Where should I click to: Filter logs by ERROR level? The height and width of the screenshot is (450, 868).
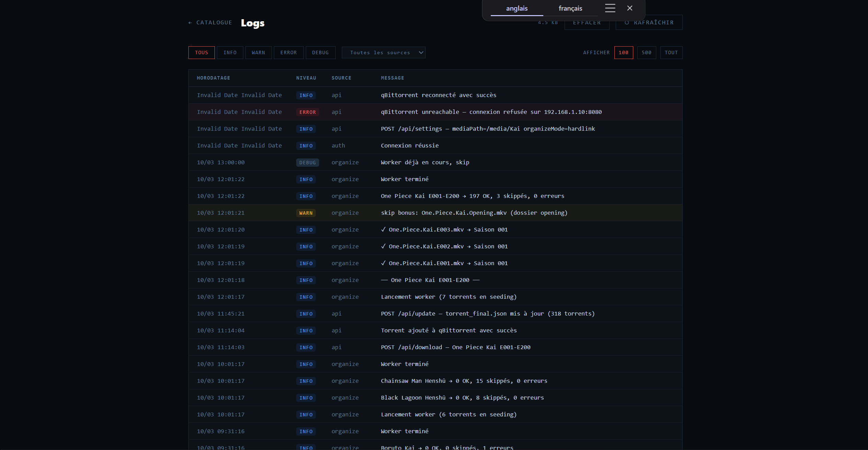click(289, 52)
